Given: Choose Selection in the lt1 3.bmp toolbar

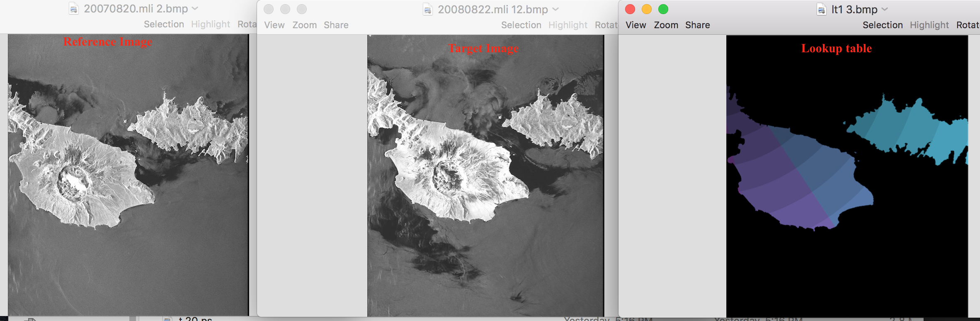Looking at the screenshot, I should click(x=883, y=25).
